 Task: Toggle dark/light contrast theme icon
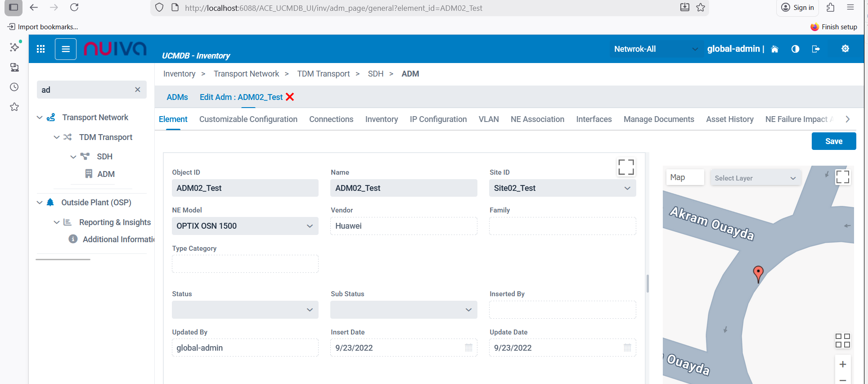click(x=795, y=49)
